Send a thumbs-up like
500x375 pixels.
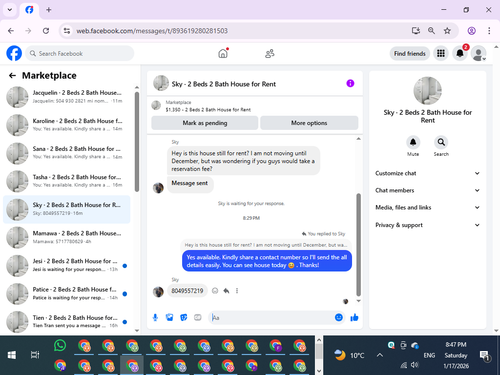(x=354, y=317)
